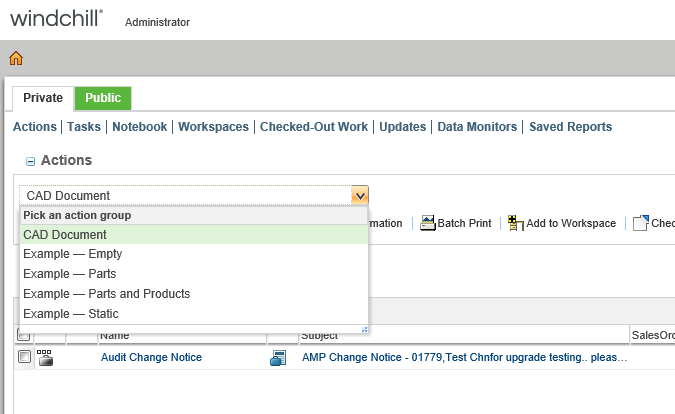Toggle the action group dropdown arrow
Image resolution: width=675 pixels, height=414 pixels.
pyautogui.click(x=360, y=196)
